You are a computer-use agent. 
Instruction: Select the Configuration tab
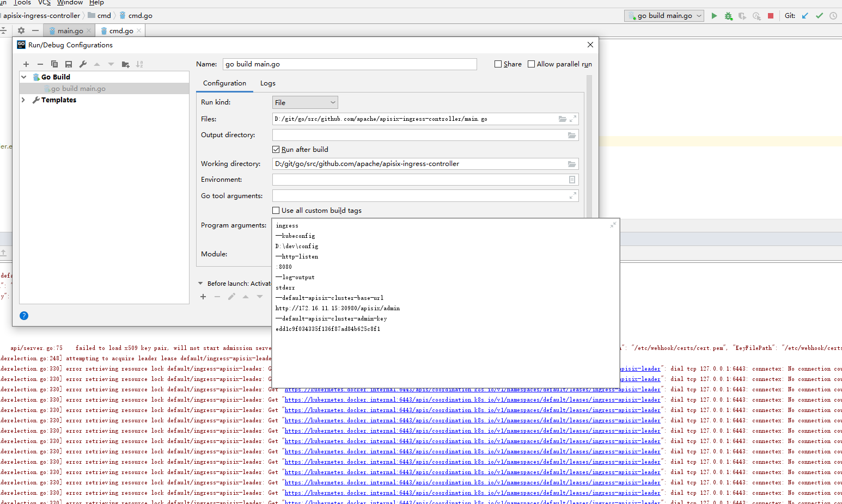pos(224,83)
